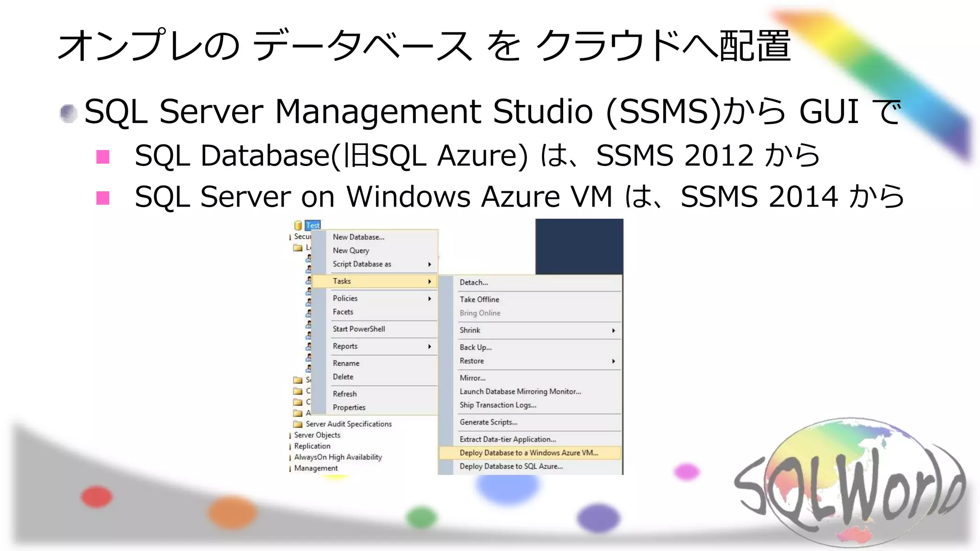Image resolution: width=980 pixels, height=551 pixels.
Task: Select the Test database node
Action: click(x=312, y=225)
